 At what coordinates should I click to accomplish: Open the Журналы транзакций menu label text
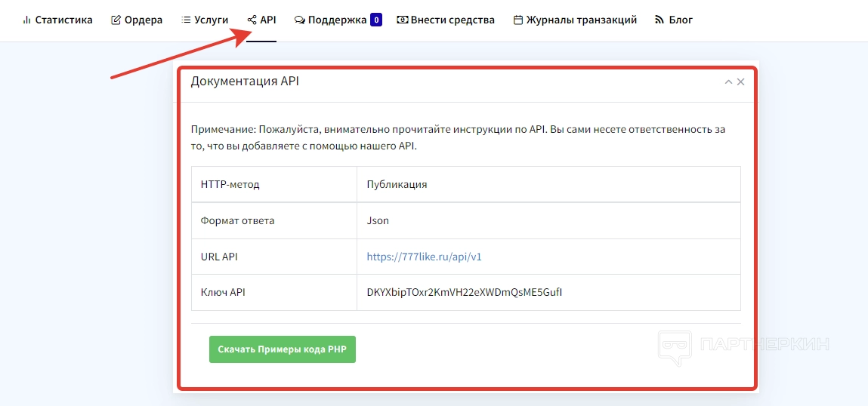(x=581, y=20)
